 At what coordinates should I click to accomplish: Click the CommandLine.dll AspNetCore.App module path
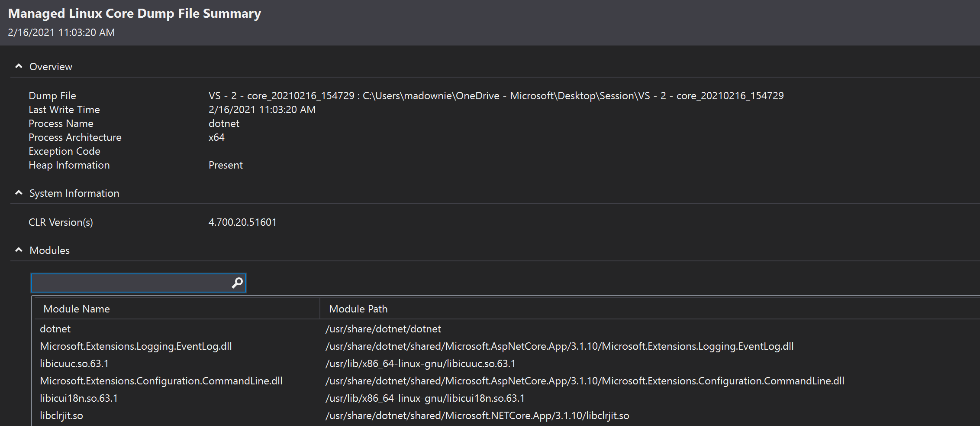585,381
